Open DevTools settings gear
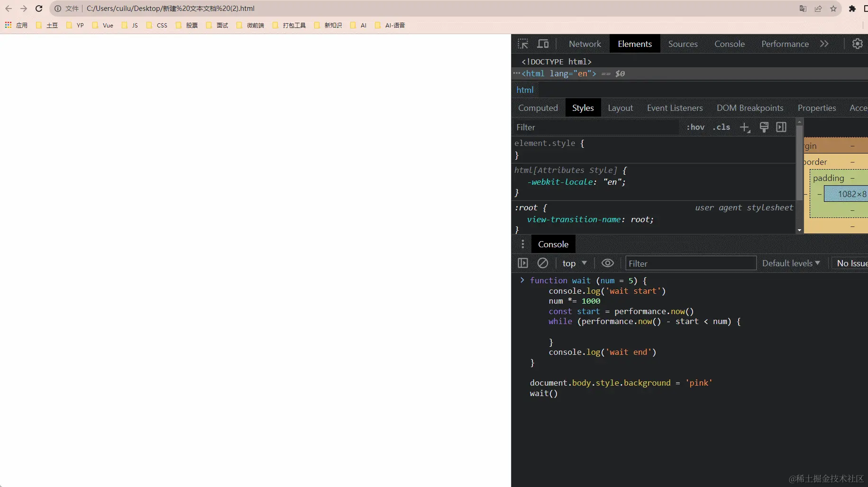The width and height of the screenshot is (868, 487). 858,44
